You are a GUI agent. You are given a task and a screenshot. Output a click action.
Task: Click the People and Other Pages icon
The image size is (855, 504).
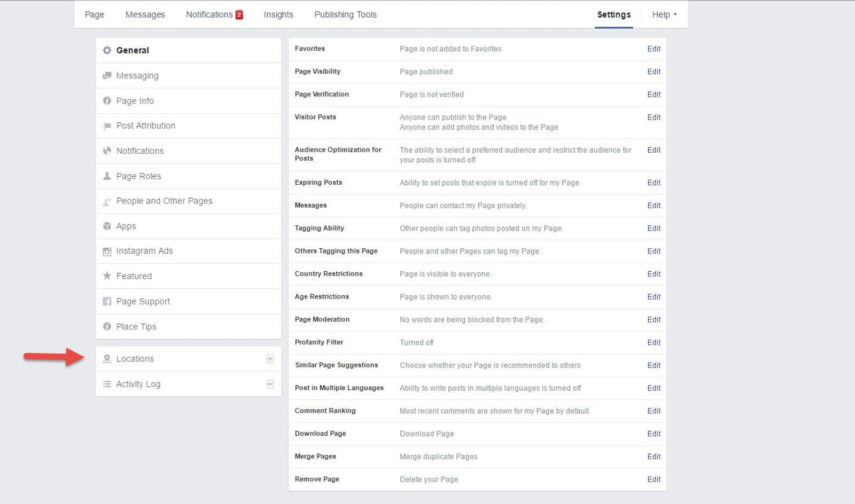107,201
